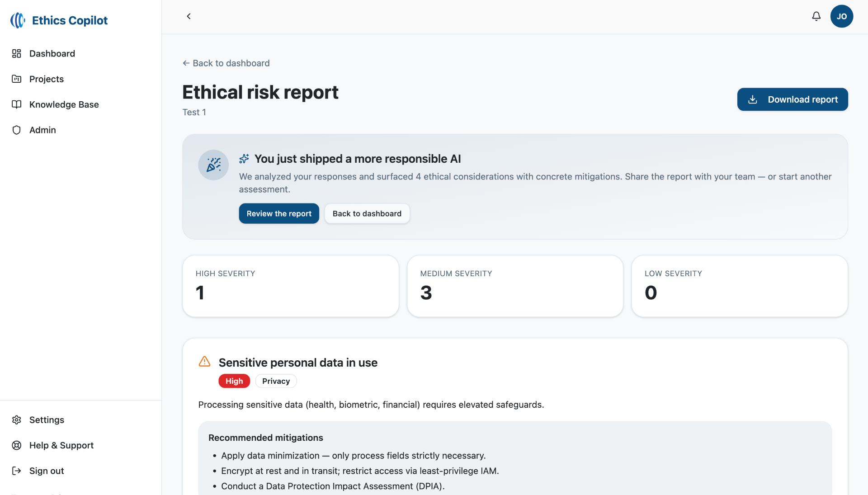Open the JO user avatar menu
The image size is (868, 495).
(x=841, y=16)
